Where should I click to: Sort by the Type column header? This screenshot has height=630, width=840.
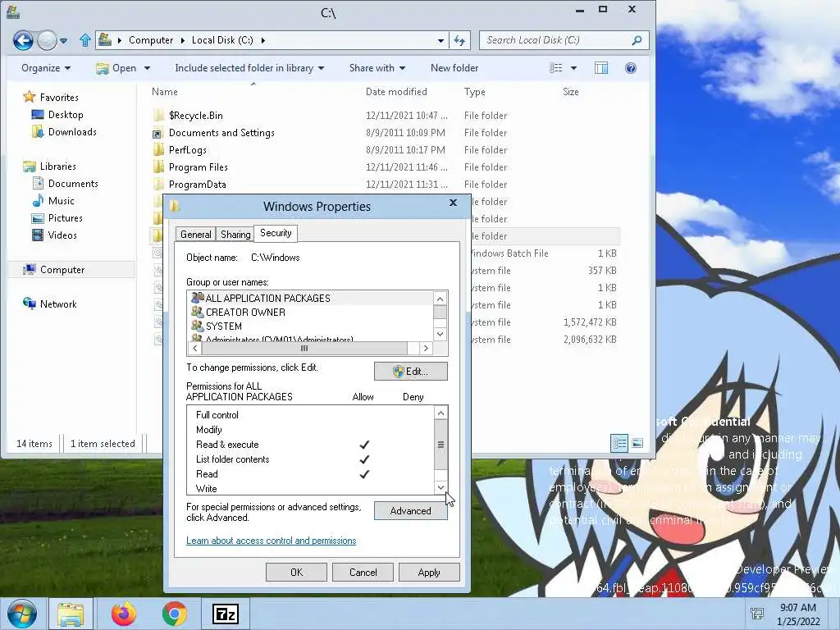click(475, 92)
